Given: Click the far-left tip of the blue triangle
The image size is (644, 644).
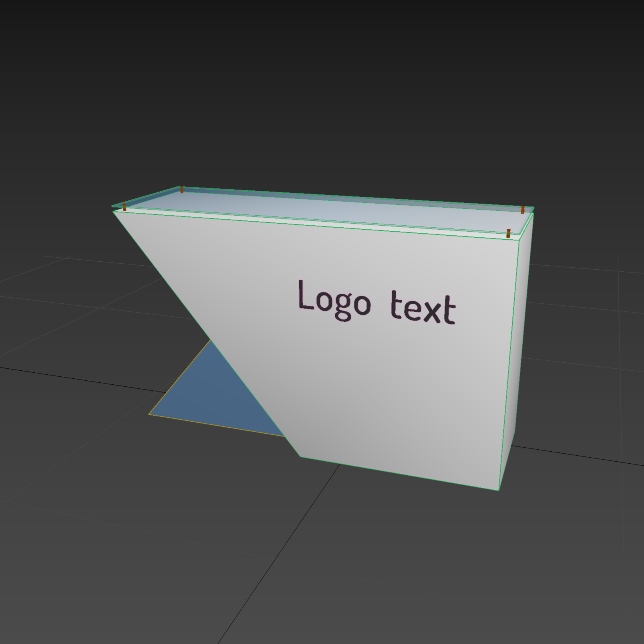Looking at the screenshot, I should click(149, 414).
